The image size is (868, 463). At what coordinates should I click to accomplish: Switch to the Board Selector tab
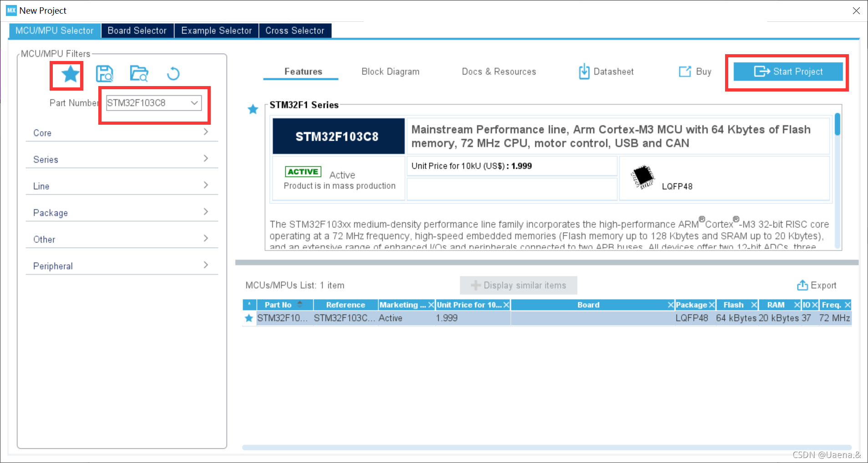(137, 31)
